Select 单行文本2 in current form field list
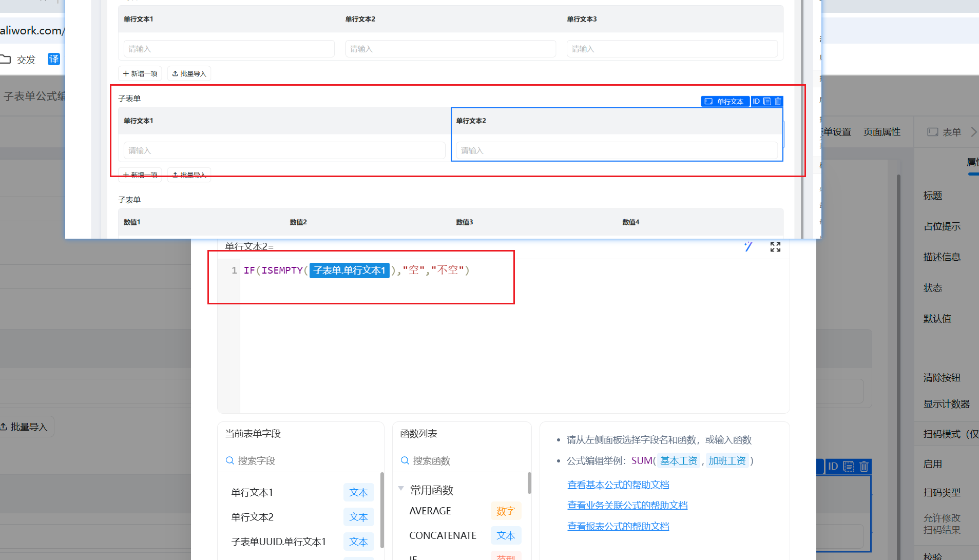Image resolution: width=979 pixels, height=560 pixels. (x=302, y=517)
